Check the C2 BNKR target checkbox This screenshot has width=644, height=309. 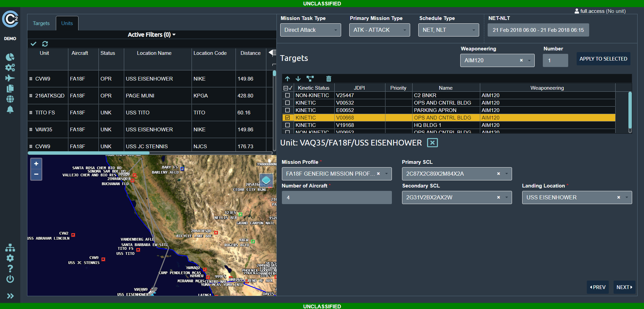287,95
